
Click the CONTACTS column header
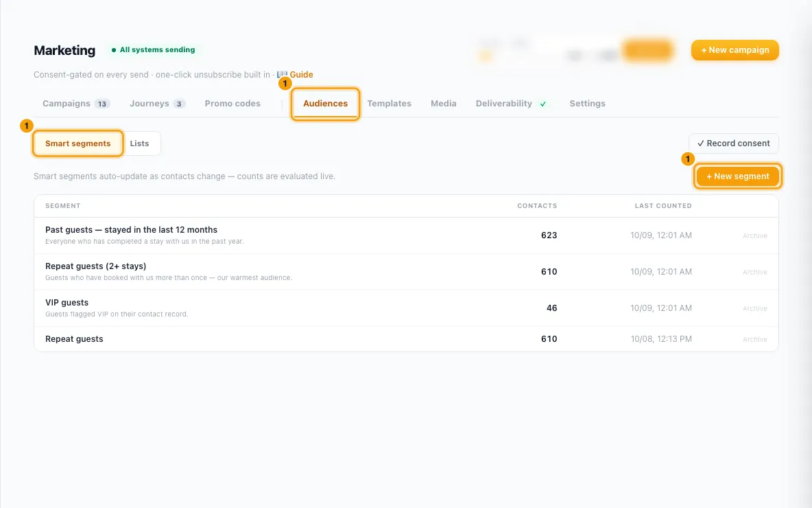click(x=537, y=206)
